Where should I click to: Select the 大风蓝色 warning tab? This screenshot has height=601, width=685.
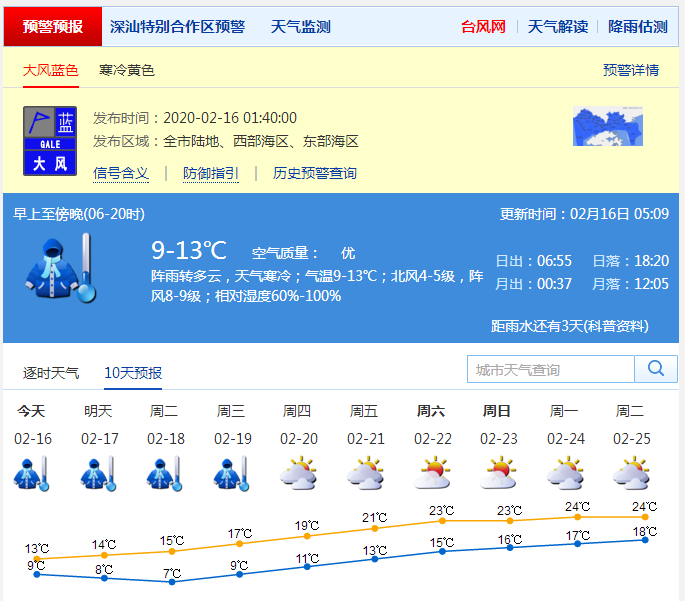(51, 70)
